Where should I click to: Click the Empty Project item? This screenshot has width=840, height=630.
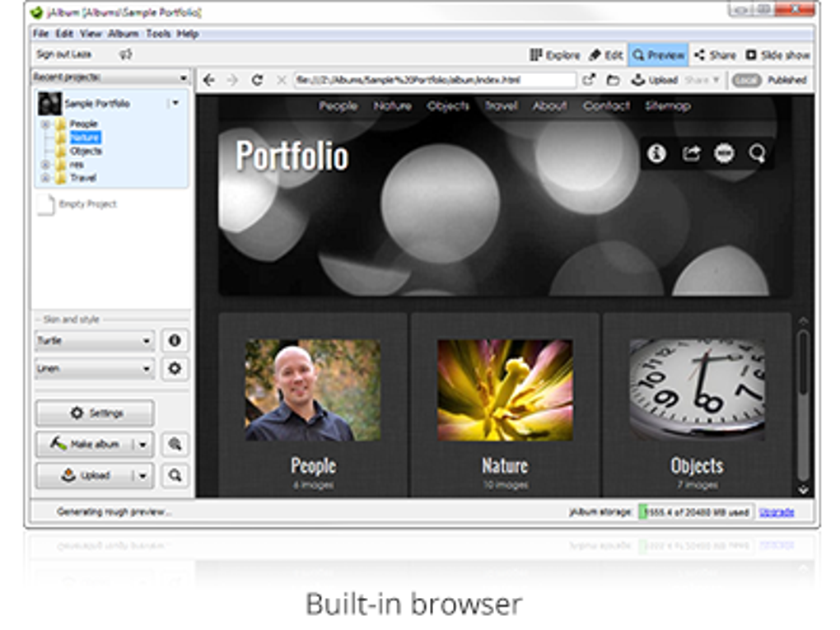77,204
